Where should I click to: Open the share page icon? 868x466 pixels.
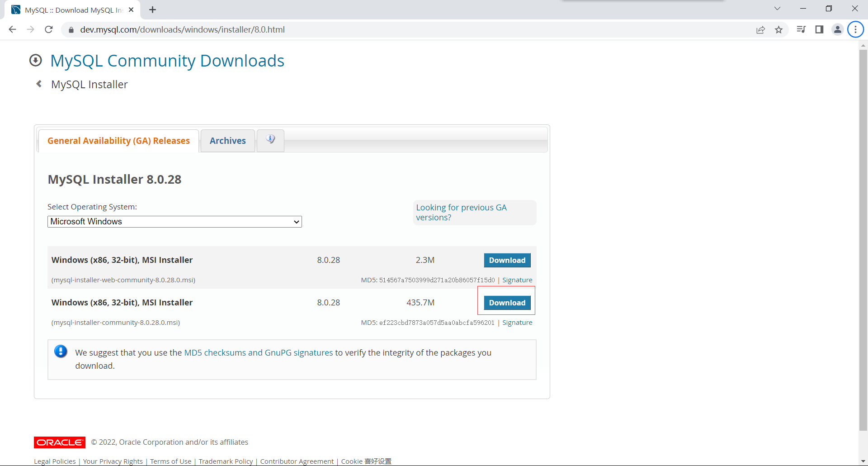[760, 29]
